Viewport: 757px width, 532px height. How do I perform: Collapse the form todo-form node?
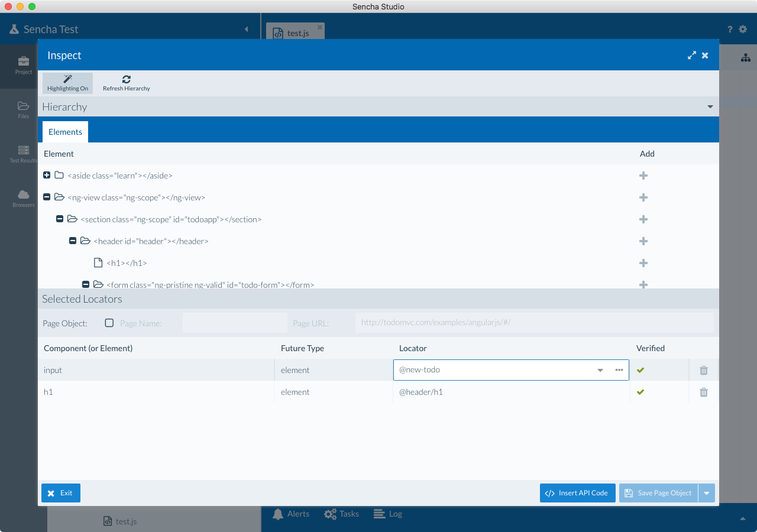coord(86,284)
